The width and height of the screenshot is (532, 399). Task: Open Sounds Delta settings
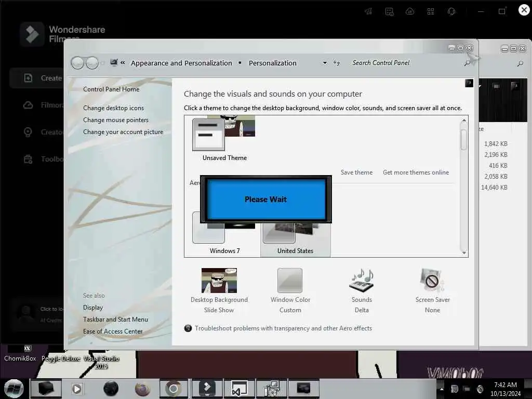[x=362, y=291]
